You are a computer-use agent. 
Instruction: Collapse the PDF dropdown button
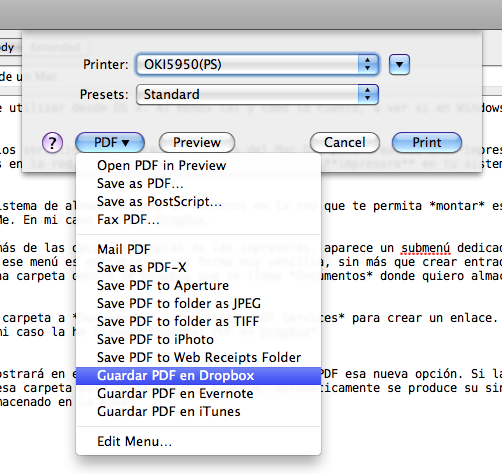110,143
